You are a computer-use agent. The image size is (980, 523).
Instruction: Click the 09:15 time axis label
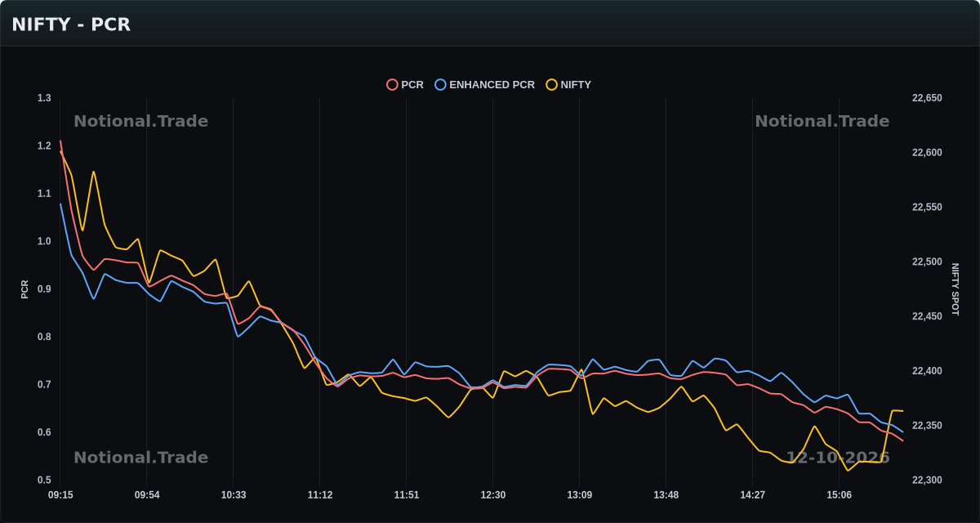point(60,495)
